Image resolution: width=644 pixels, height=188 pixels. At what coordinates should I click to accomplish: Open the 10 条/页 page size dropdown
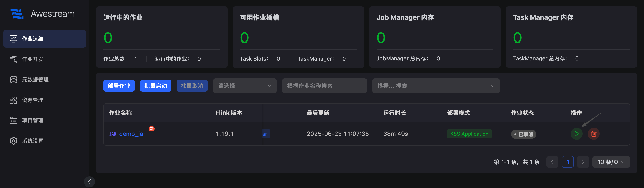[x=611, y=162]
